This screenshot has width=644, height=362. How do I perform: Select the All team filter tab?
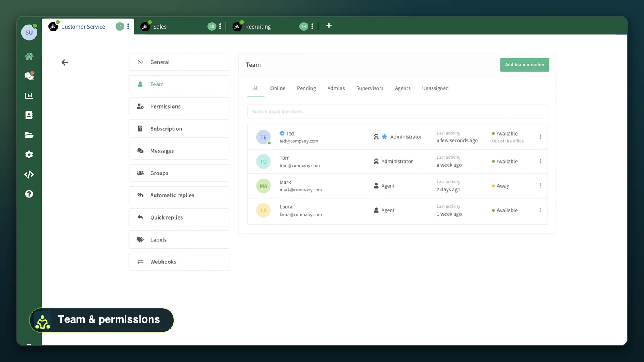(x=256, y=88)
